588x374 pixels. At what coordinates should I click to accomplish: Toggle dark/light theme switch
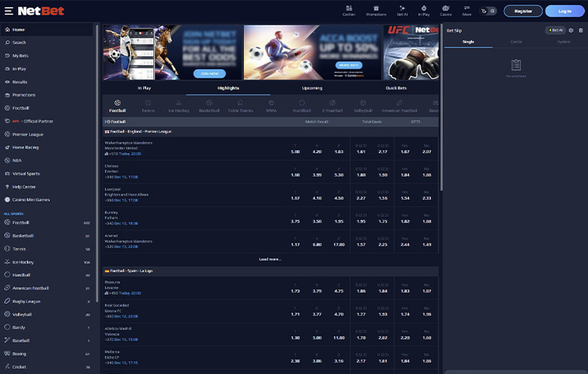click(x=488, y=11)
